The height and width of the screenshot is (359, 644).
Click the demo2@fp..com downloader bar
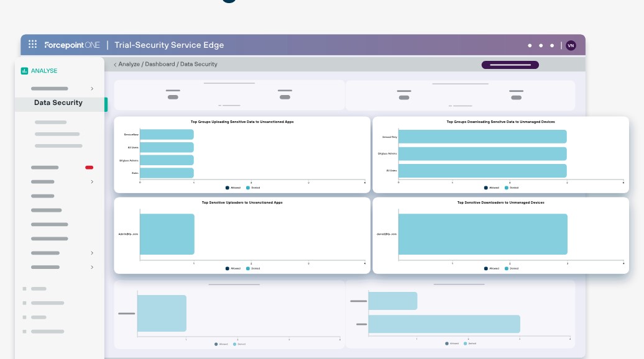pos(483,234)
